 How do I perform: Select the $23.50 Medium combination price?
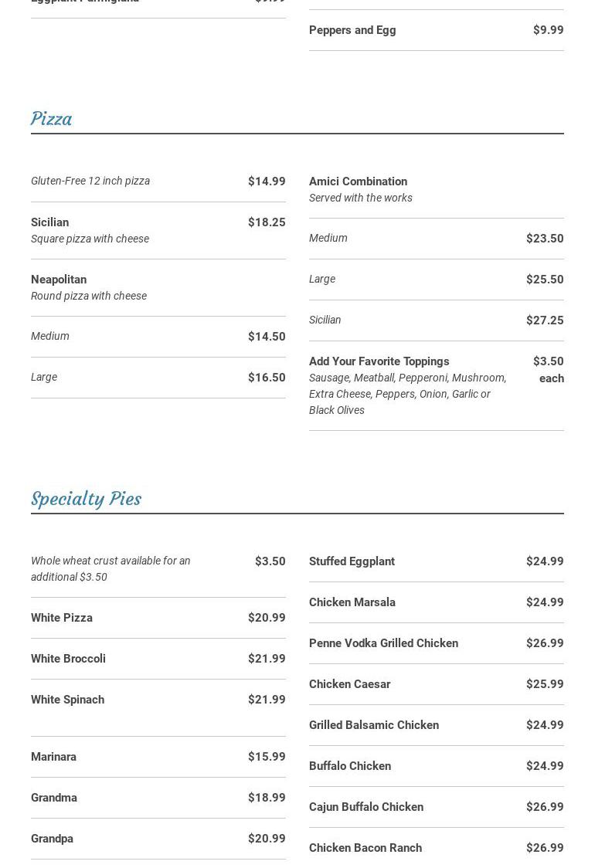544,239
